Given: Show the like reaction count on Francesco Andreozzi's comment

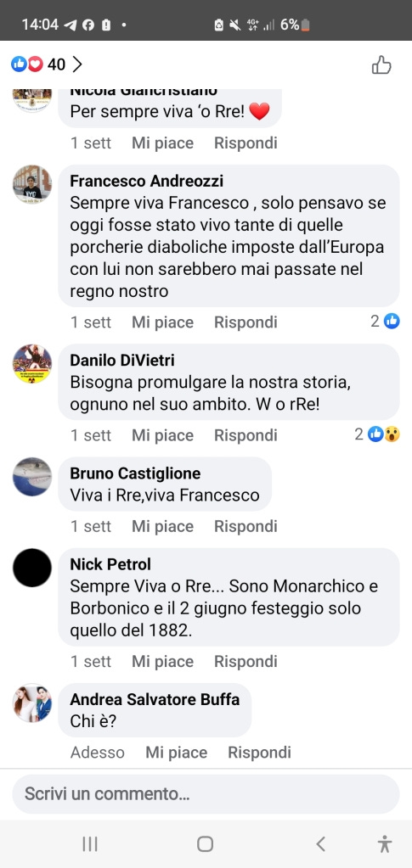Looking at the screenshot, I should [x=386, y=321].
